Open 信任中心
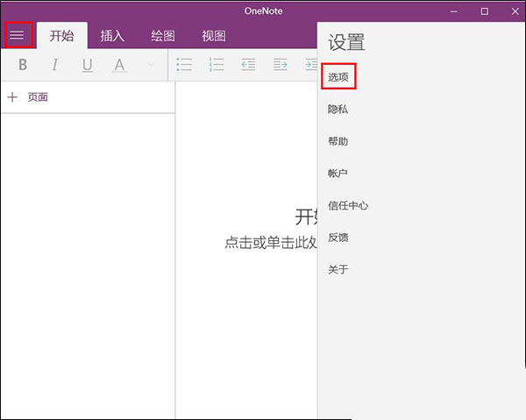Viewport: 526px width, 420px height. pyautogui.click(x=348, y=205)
